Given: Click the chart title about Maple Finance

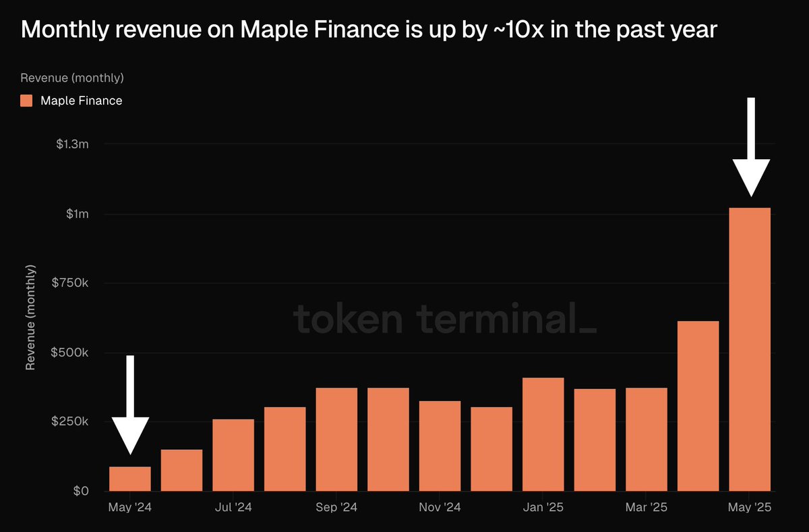Looking at the screenshot, I should tap(369, 30).
